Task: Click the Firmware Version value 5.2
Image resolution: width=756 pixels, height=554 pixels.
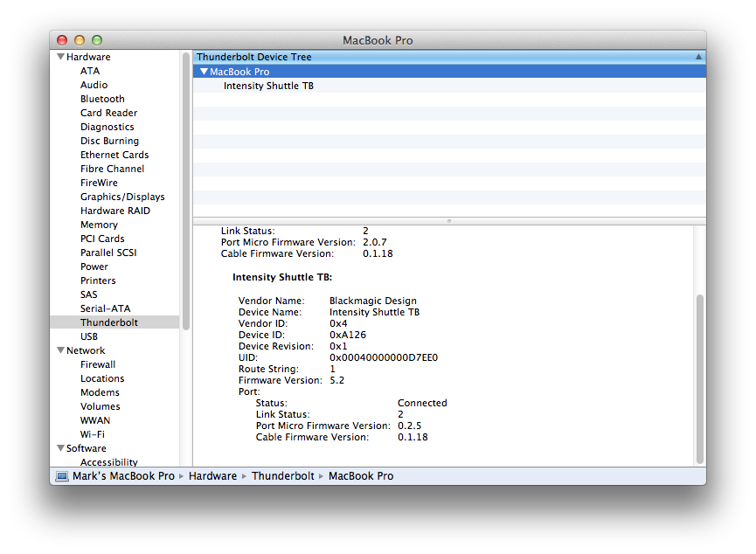Action: coord(337,380)
